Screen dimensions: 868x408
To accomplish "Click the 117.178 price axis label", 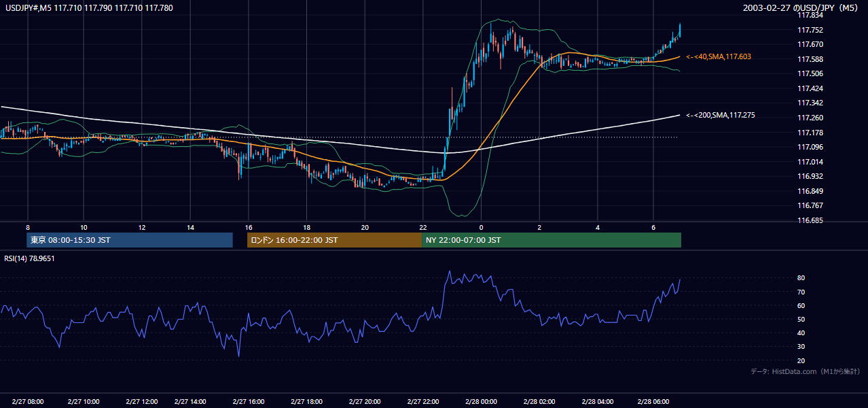I will click(x=810, y=133).
